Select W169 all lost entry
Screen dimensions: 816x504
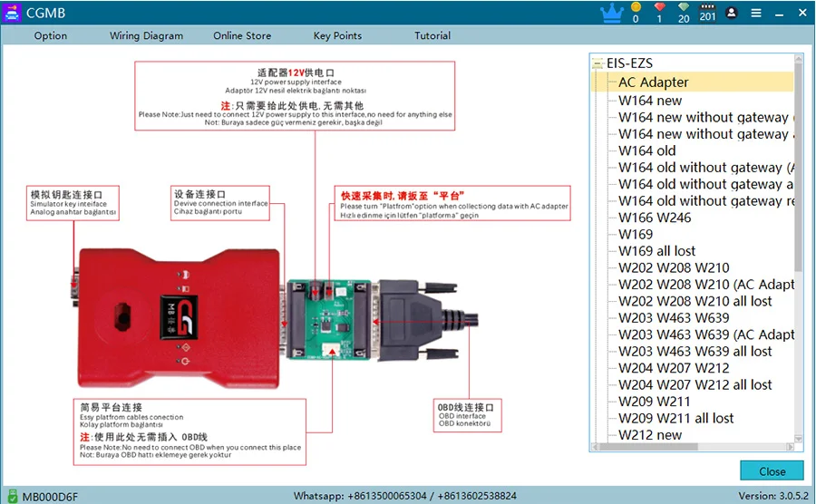656,251
